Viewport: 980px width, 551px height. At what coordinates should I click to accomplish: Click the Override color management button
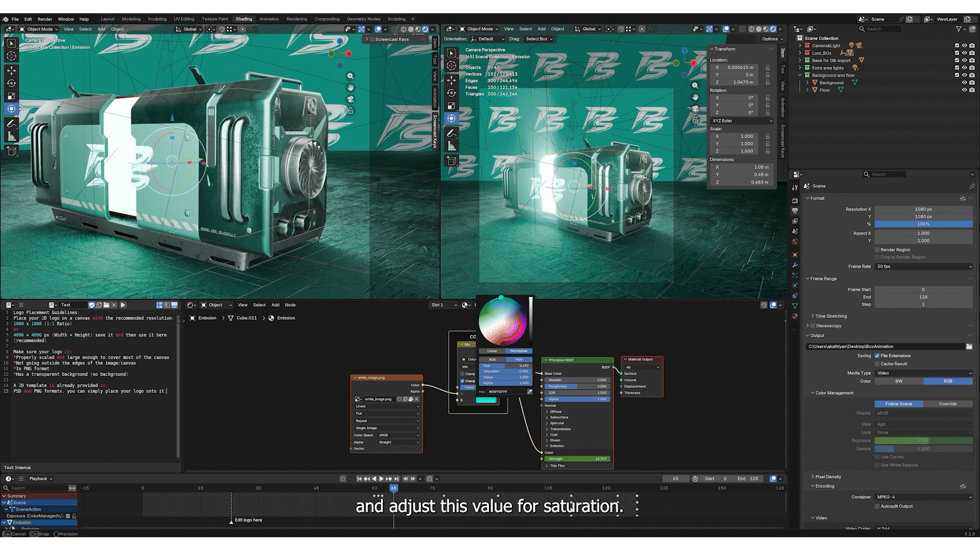pyautogui.click(x=948, y=404)
